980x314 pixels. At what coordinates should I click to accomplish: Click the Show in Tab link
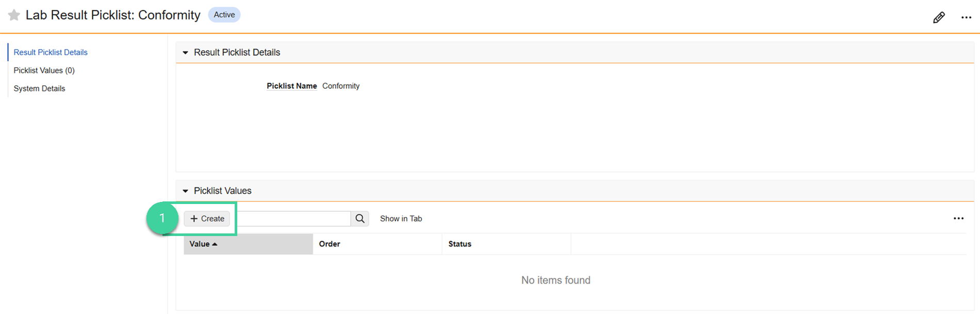[401, 218]
